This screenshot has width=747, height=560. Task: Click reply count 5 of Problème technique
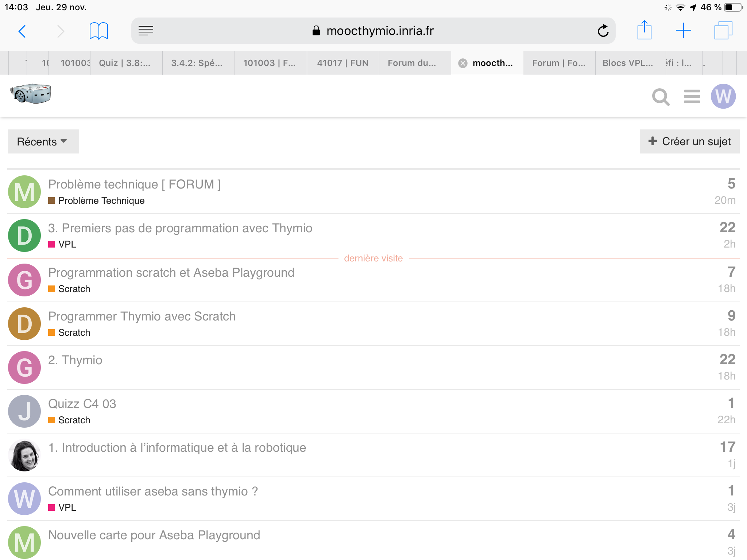coord(731,184)
